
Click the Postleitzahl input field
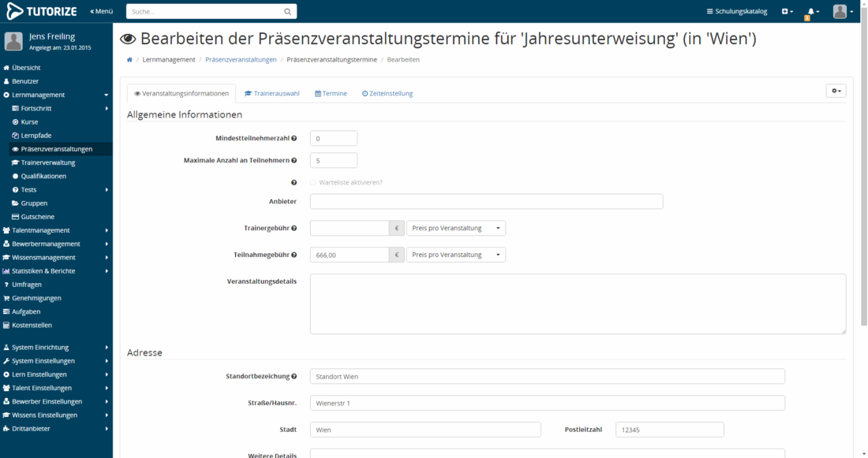coord(670,430)
